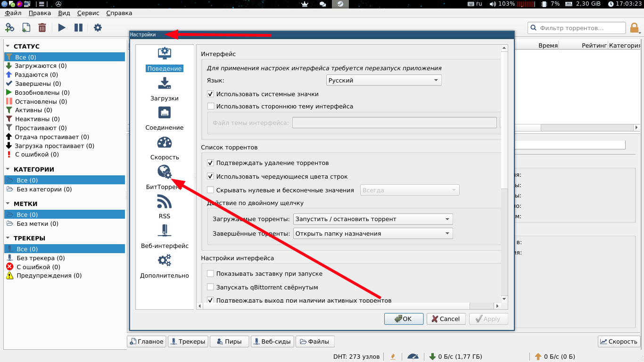Screen dimensions: 644x362
Task: Click the Cancel button
Action: click(x=446, y=319)
